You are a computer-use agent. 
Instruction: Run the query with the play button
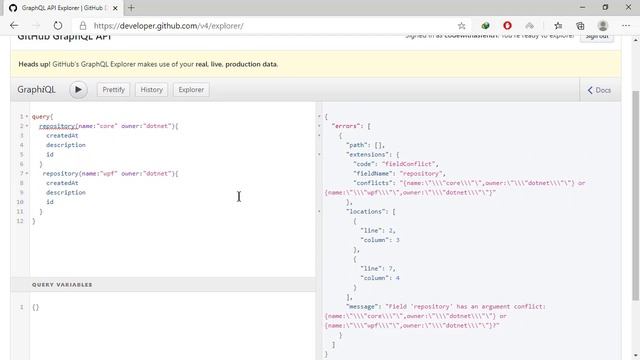(x=78, y=90)
